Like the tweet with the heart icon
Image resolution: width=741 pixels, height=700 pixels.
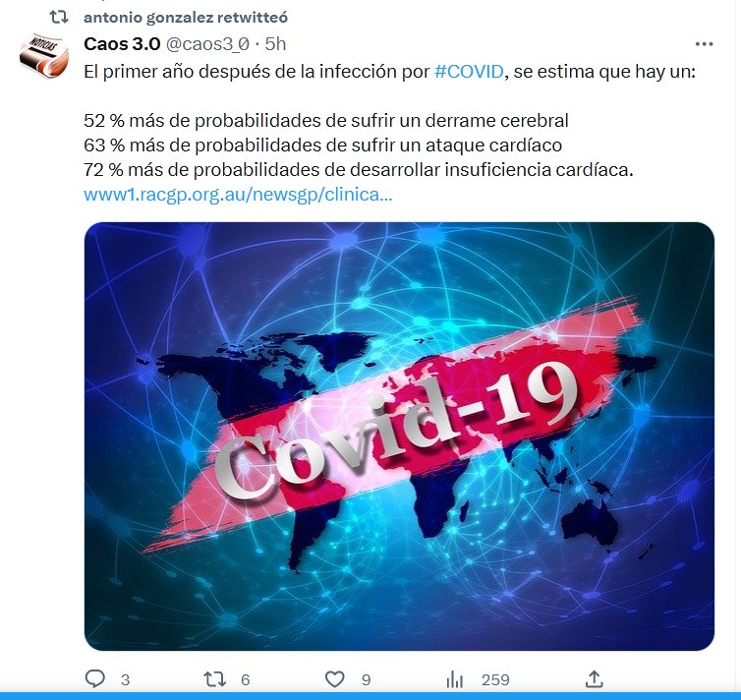(x=334, y=679)
